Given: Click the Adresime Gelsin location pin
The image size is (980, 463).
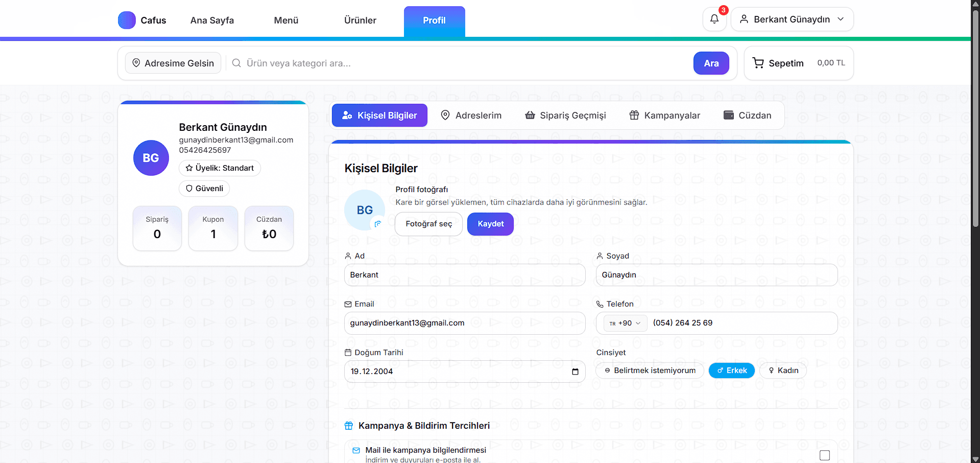Looking at the screenshot, I should click(136, 63).
